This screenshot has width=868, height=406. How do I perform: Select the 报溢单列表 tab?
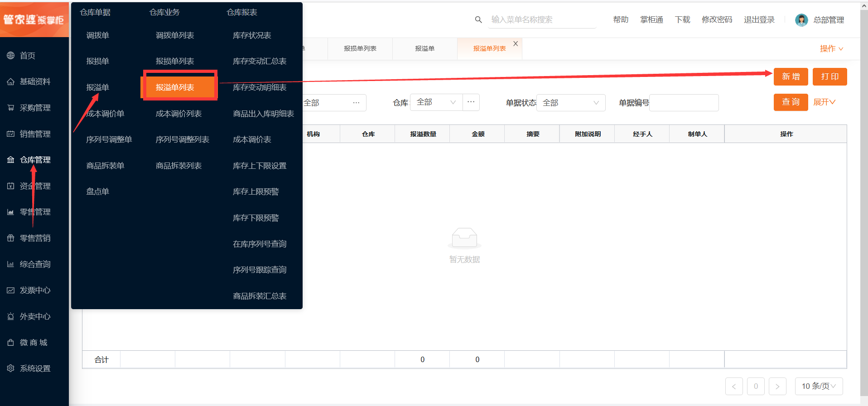pyautogui.click(x=489, y=48)
